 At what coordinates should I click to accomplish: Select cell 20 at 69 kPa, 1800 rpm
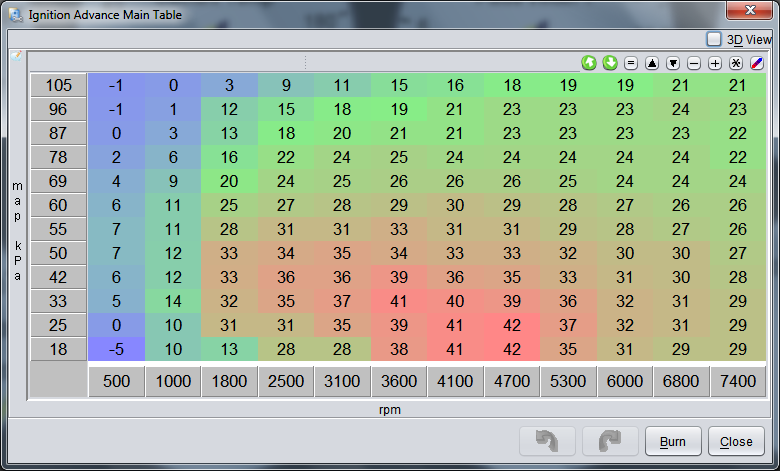[229, 181]
